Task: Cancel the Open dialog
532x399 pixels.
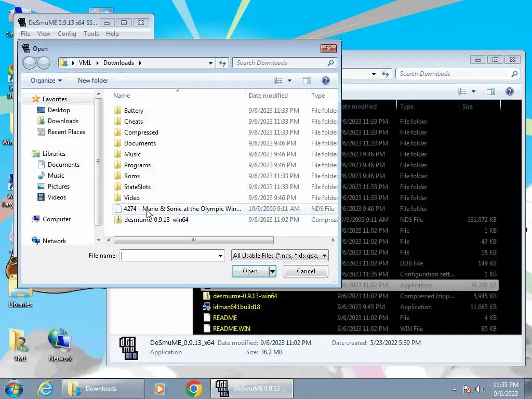Action: coord(305,271)
